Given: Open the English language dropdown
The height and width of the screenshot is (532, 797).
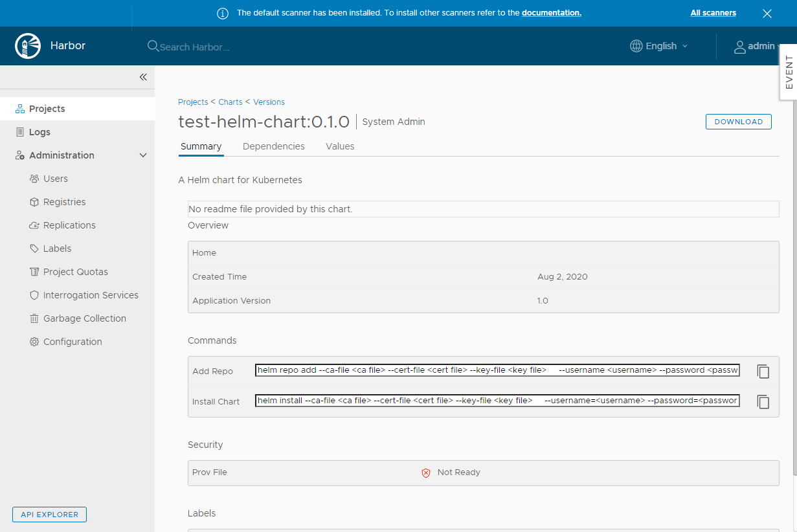Looking at the screenshot, I should [659, 46].
